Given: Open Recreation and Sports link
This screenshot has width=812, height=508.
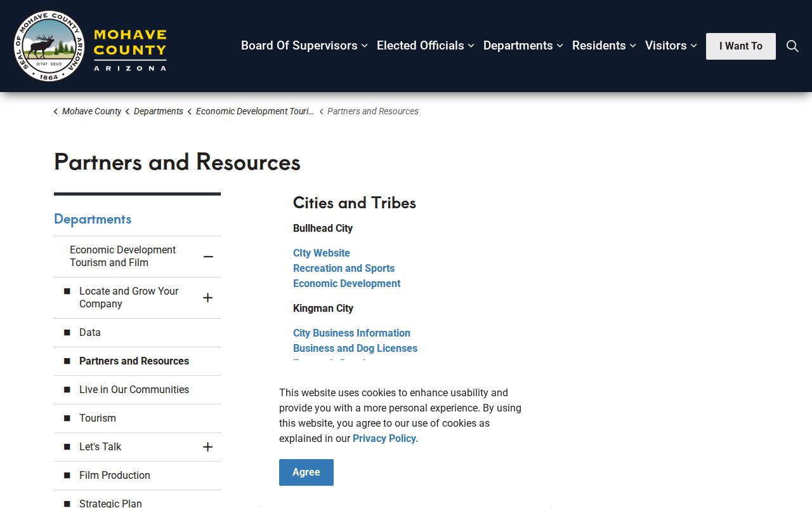Looking at the screenshot, I should point(344,268).
